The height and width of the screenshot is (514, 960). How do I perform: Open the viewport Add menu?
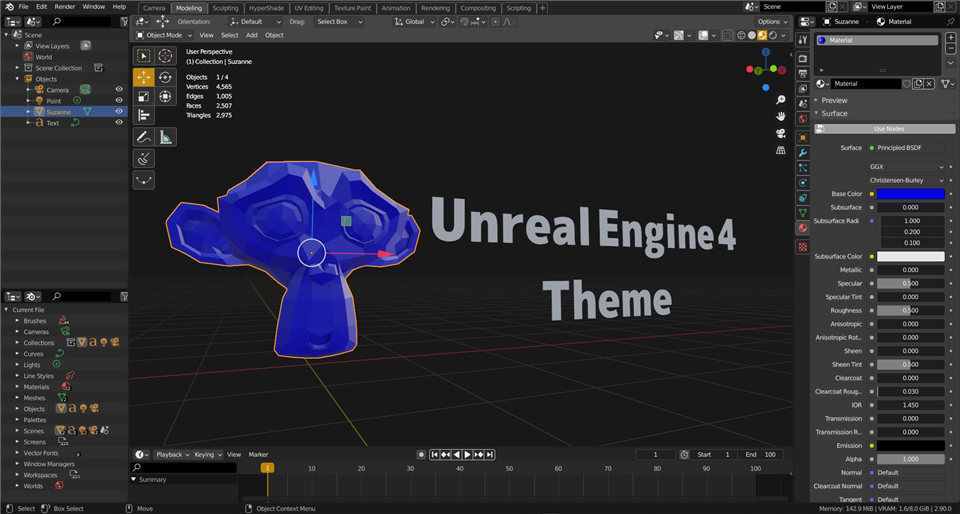click(x=252, y=35)
